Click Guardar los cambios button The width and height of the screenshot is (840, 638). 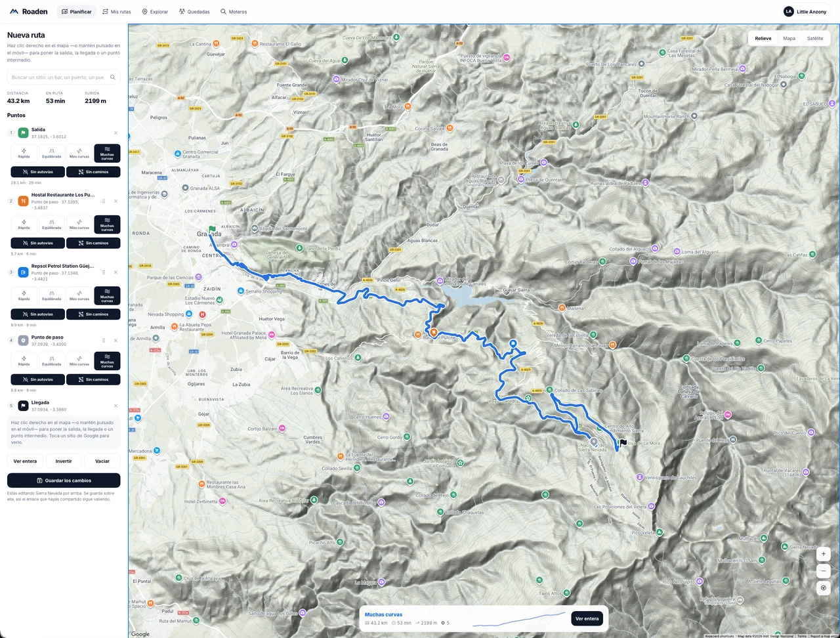click(64, 480)
